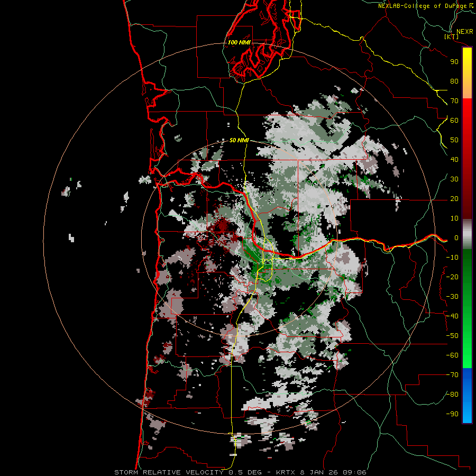
Task: Click the positive 70 knot scale value
Action: (x=454, y=101)
